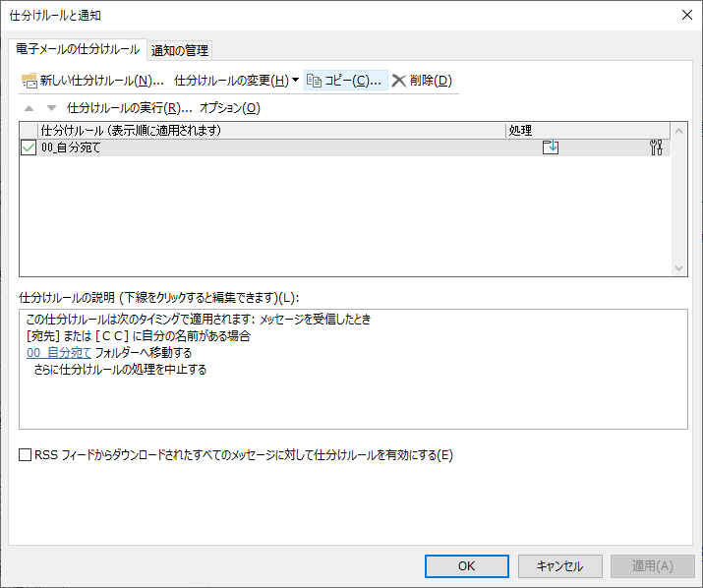Click the new rule (新しい仕分けルール) icon
The width and height of the screenshot is (703, 588).
pyautogui.click(x=29, y=81)
